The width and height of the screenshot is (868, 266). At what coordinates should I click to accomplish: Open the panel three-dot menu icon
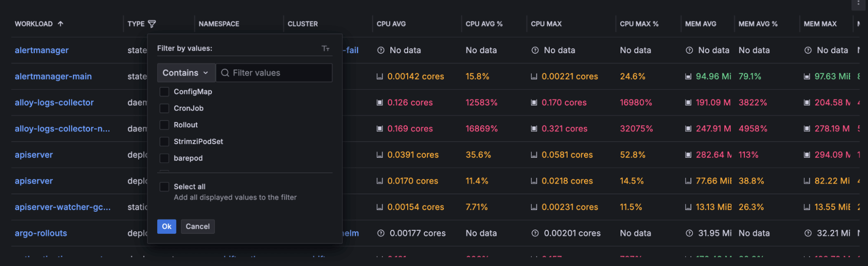(x=858, y=3)
